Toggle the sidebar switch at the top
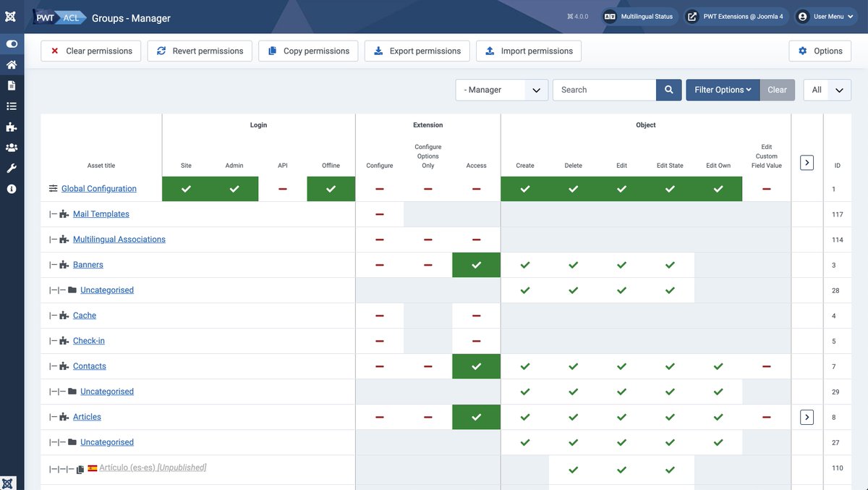The width and height of the screenshot is (868, 490). (11, 43)
